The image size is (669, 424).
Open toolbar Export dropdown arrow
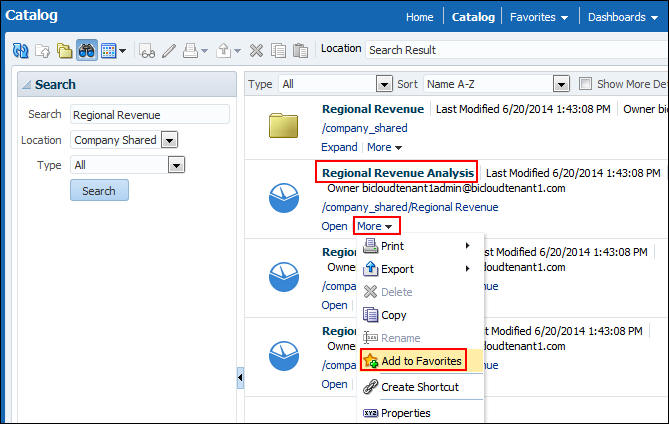[x=238, y=51]
